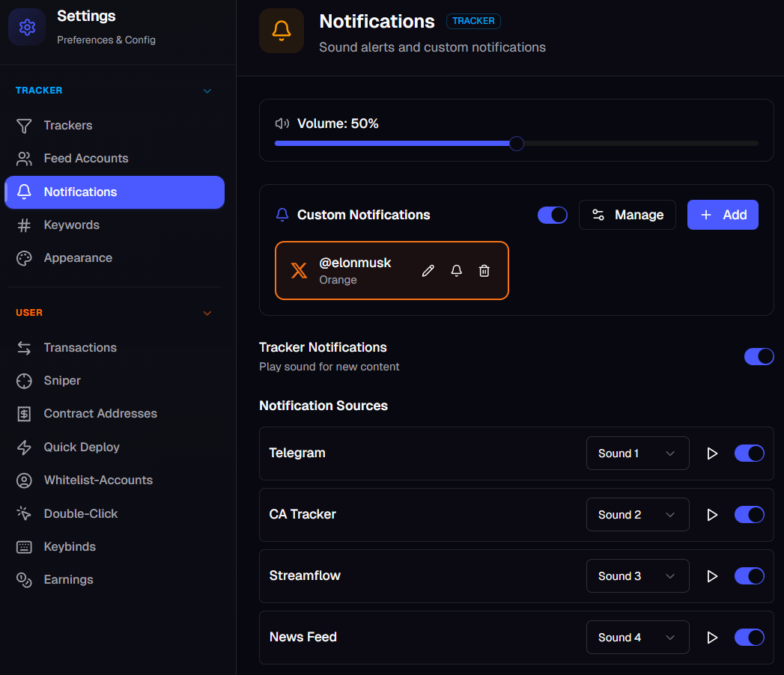Preview the Telegram sound with play icon
784x675 pixels.
pos(712,453)
